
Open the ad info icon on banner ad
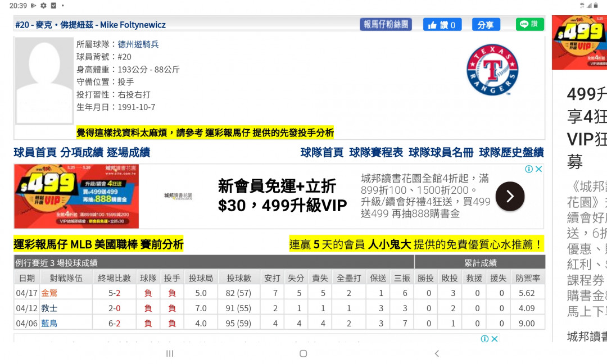(529, 169)
